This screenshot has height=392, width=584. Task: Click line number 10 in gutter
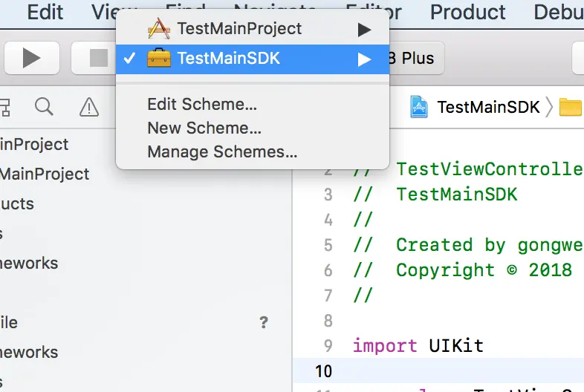tap(324, 371)
